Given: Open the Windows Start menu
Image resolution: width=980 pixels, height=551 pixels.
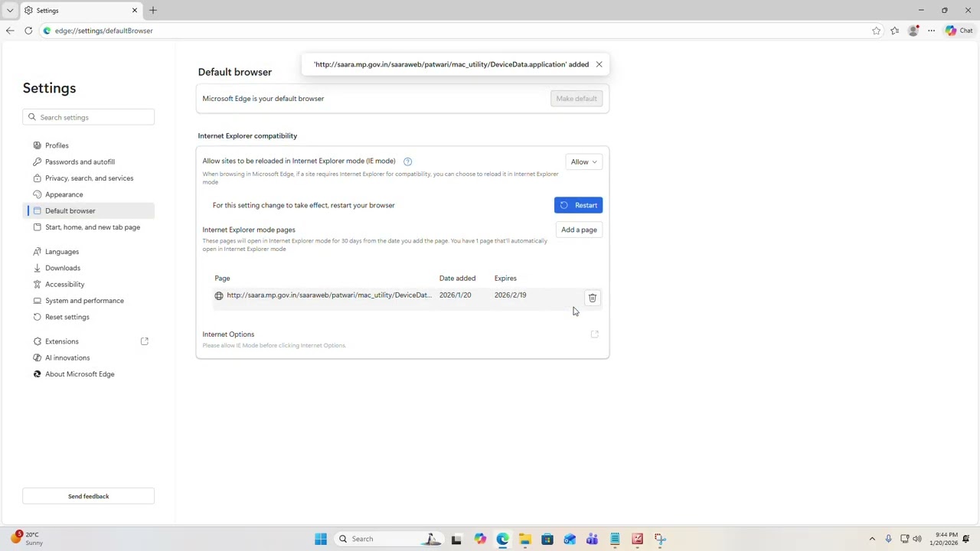Looking at the screenshot, I should (x=321, y=539).
